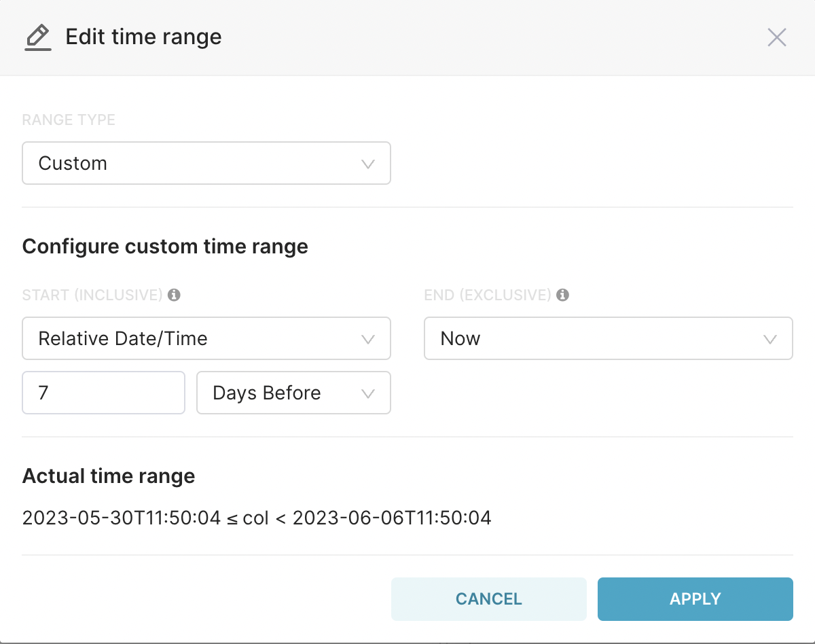The image size is (815, 644).
Task: Open the end dropdown showing Now
Action: [x=609, y=338]
